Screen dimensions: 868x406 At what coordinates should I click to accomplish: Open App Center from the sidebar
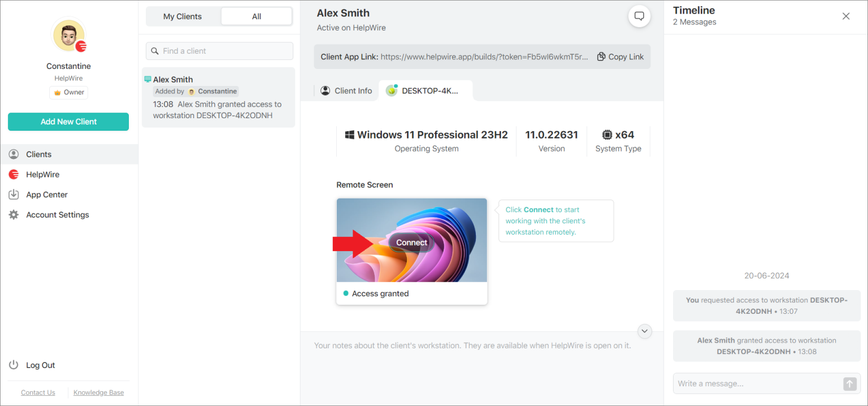pyautogui.click(x=47, y=195)
